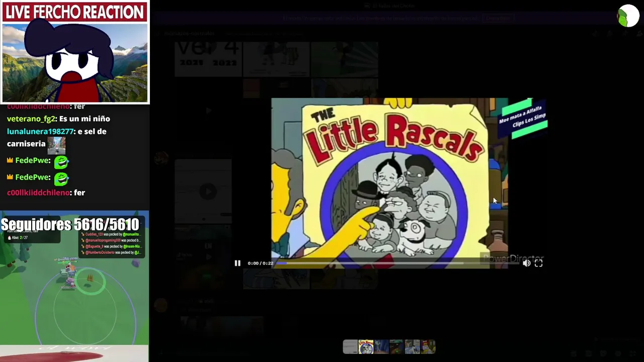Click the emote image in lunalunera198277's message
Screen dimensions: 644x362
[56, 146]
